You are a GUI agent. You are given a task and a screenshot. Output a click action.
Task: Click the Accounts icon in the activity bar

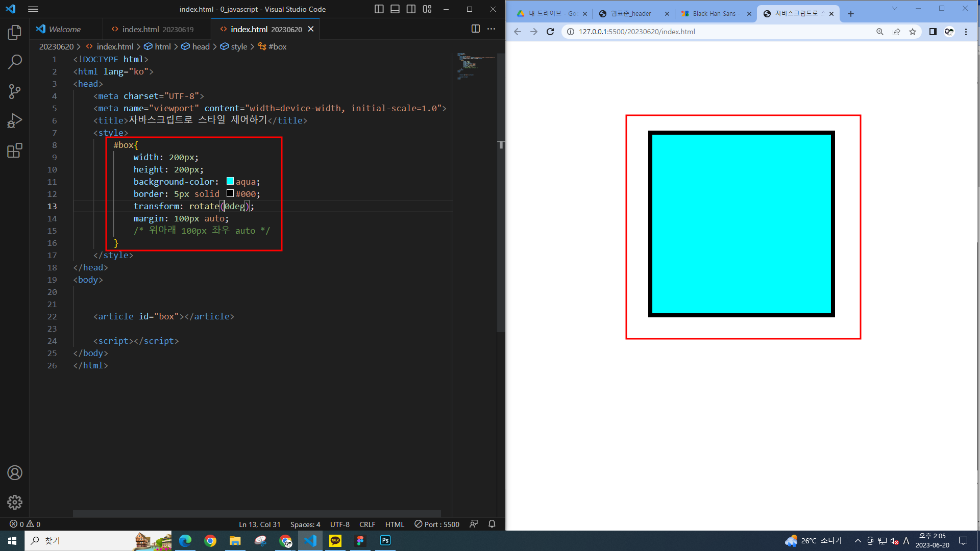point(15,473)
